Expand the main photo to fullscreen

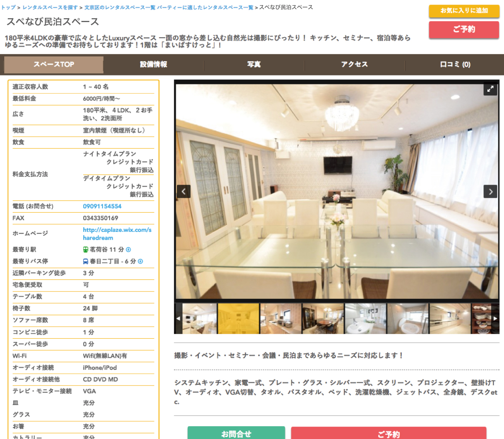coord(490,89)
